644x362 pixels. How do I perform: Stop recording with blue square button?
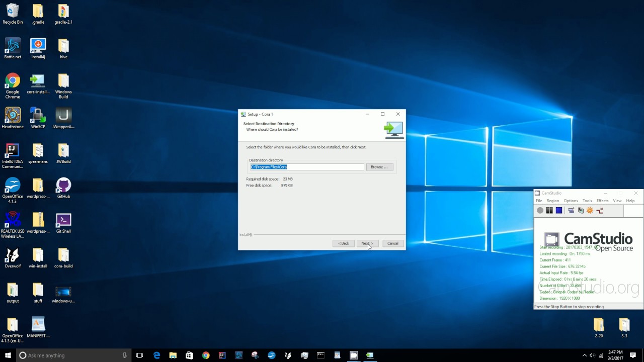pyautogui.click(x=559, y=211)
